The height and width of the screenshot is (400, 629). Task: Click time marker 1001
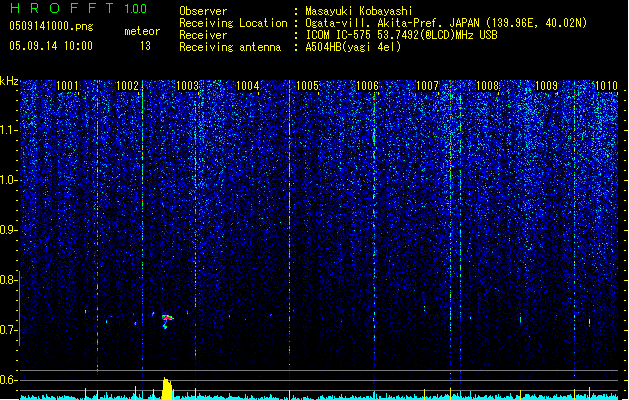pyautogui.click(x=67, y=86)
